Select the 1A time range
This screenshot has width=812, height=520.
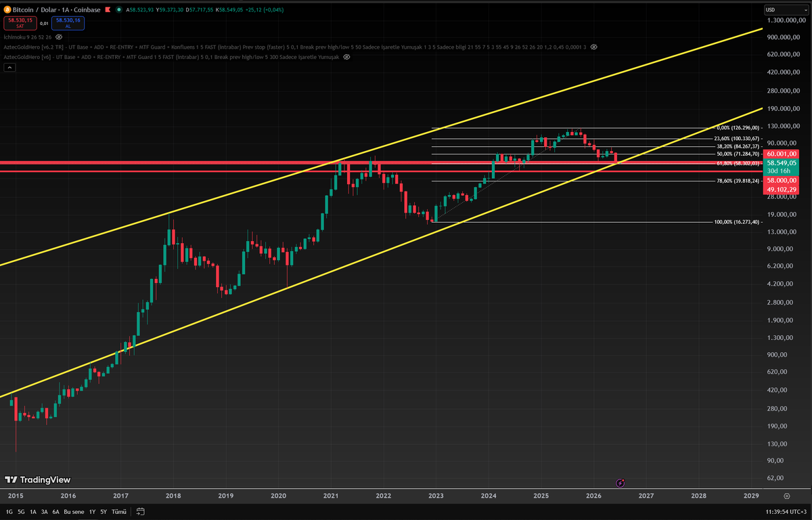tap(33, 511)
